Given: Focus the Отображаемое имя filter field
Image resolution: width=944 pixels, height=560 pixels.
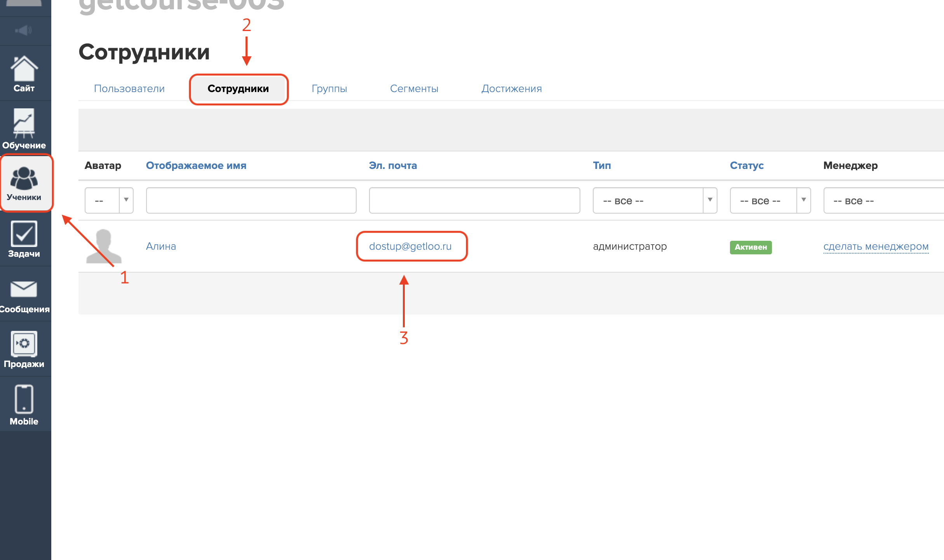Looking at the screenshot, I should point(251,200).
